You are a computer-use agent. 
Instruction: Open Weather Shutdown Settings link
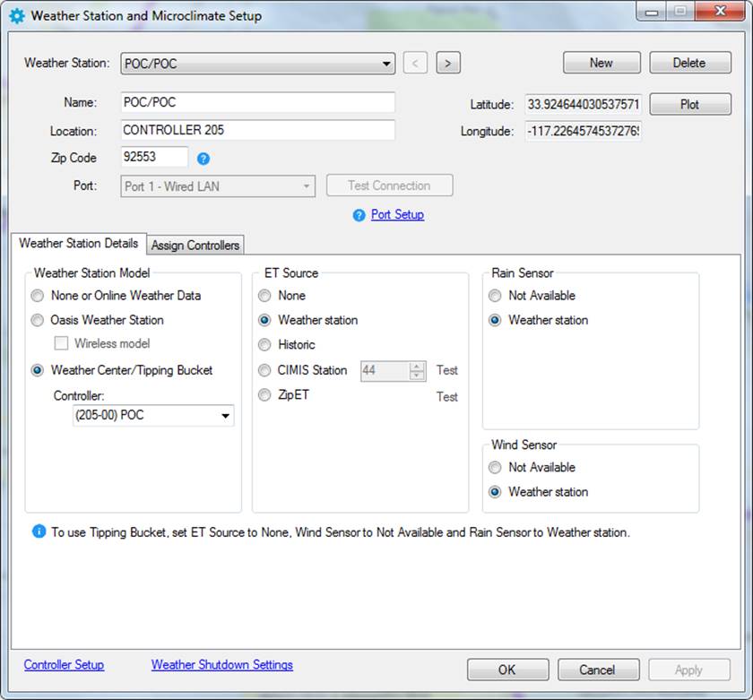(x=222, y=665)
